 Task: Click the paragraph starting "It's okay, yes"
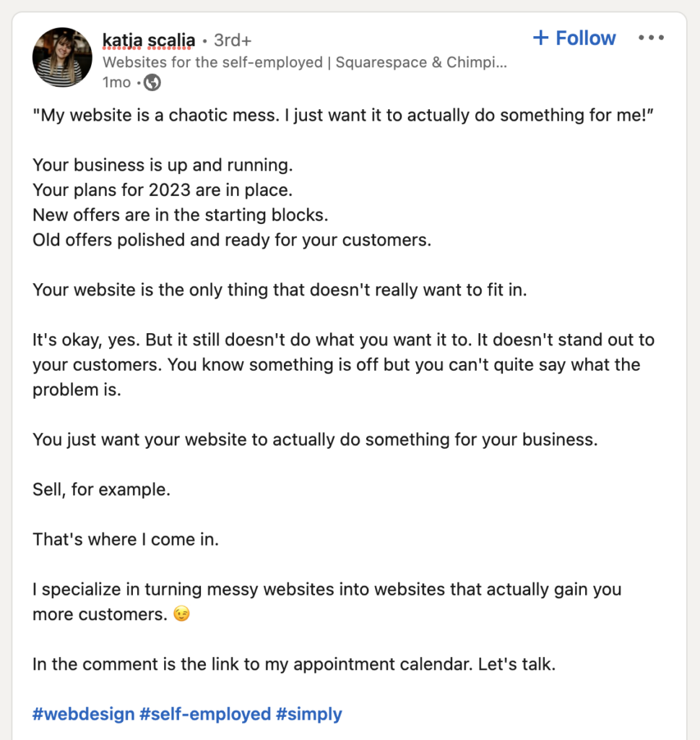[x=343, y=365]
